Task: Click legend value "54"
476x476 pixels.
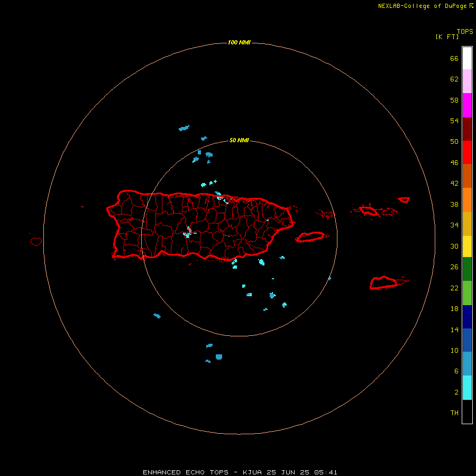Action: click(x=454, y=121)
